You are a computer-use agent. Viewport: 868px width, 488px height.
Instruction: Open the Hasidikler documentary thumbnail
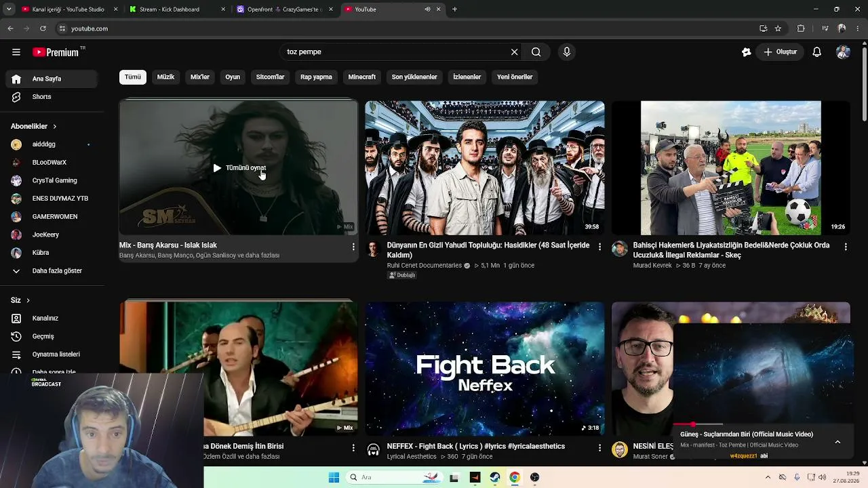pyautogui.click(x=485, y=167)
